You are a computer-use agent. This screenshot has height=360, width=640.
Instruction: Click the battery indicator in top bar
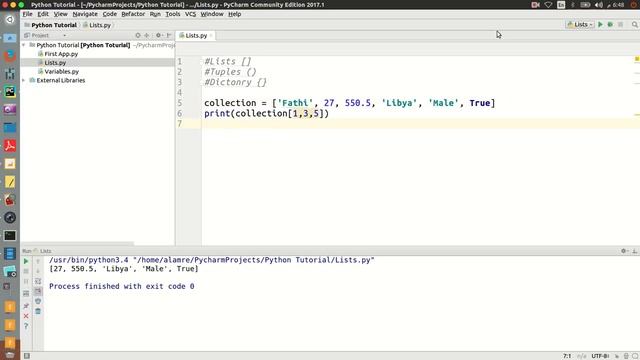585,5
